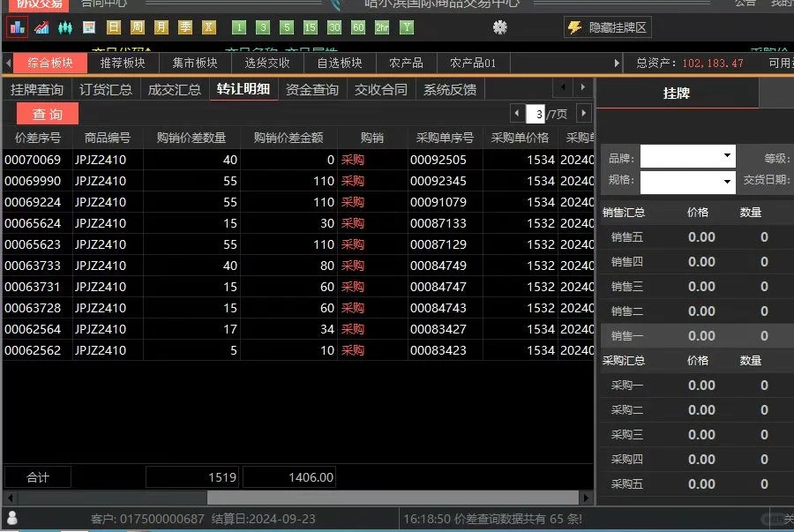Select the bar chart view icon

(16, 27)
